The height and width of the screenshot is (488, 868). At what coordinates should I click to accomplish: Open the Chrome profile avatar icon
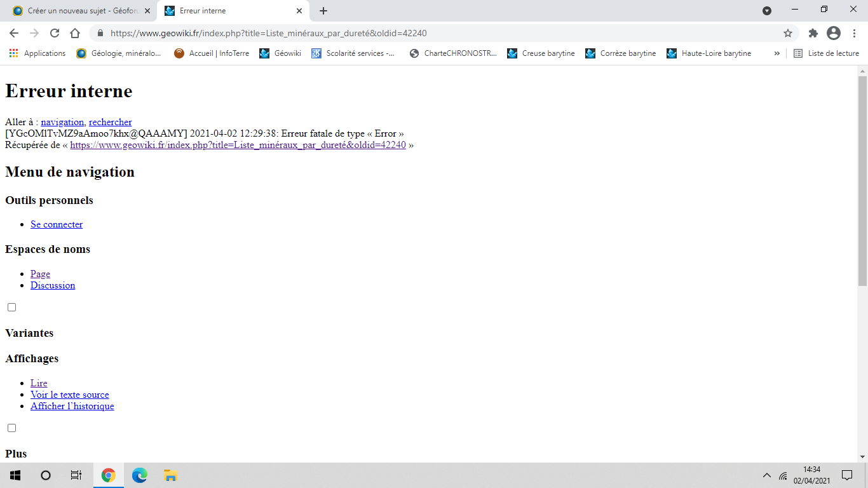tap(833, 33)
